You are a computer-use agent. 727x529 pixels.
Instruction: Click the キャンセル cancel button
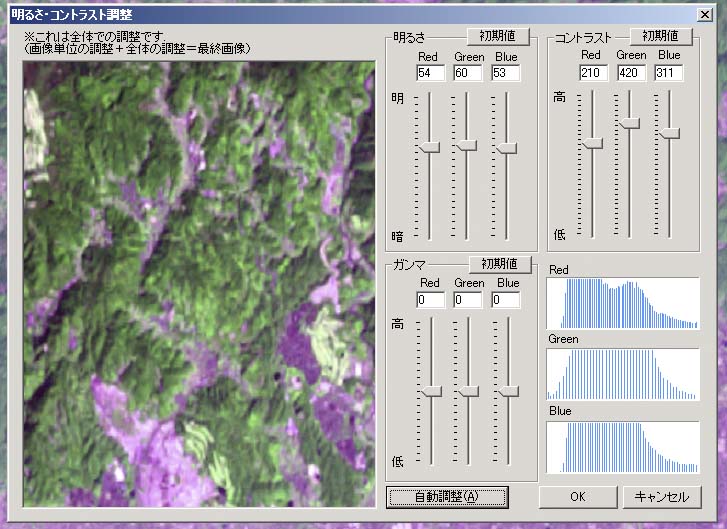point(662,497)
